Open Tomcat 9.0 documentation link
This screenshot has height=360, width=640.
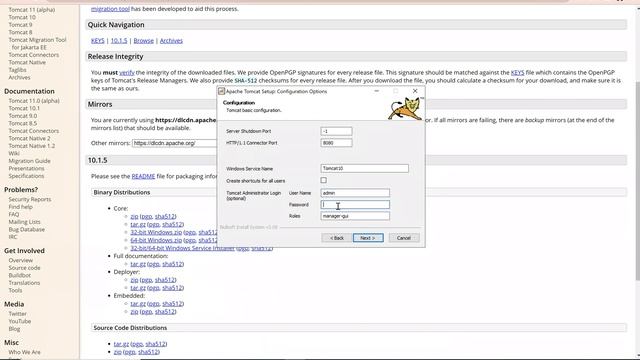(x=23, y=116)
